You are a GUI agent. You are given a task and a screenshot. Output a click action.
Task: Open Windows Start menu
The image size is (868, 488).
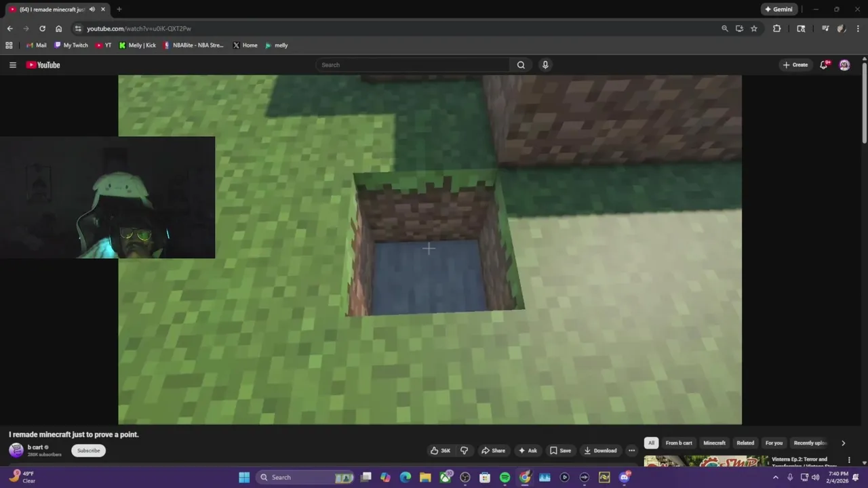244,478
